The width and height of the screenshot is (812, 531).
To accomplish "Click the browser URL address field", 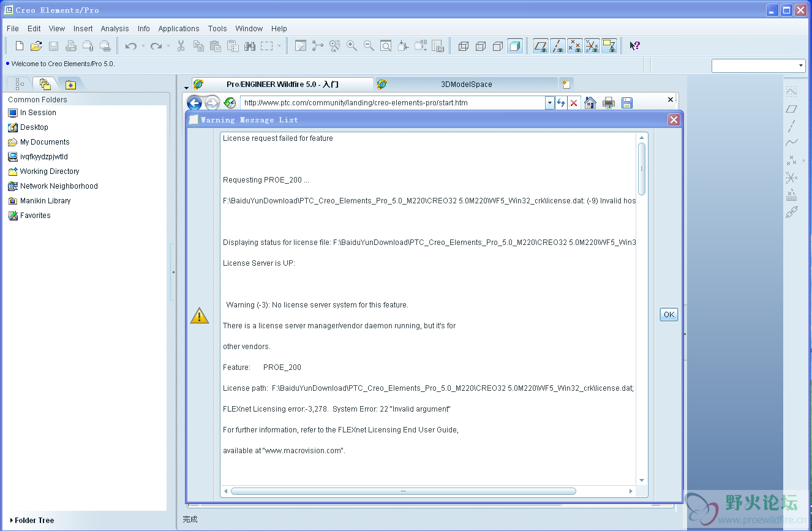I will pos(393,103).
